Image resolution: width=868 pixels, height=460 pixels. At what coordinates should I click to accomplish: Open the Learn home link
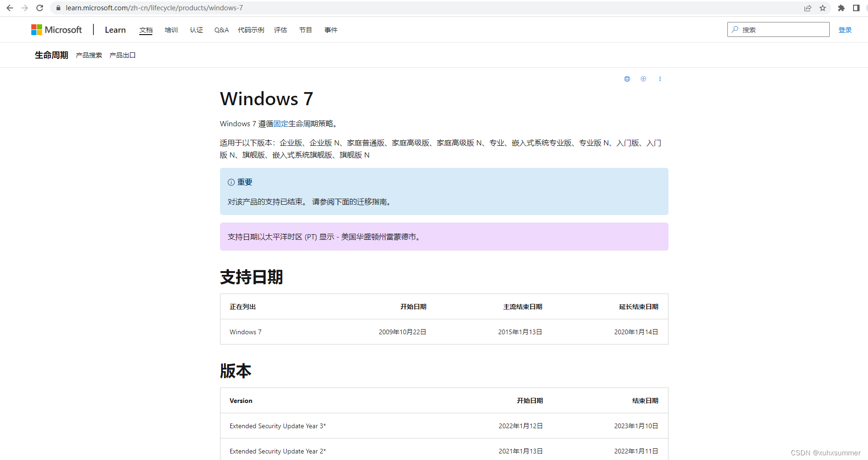coord(115,30)
